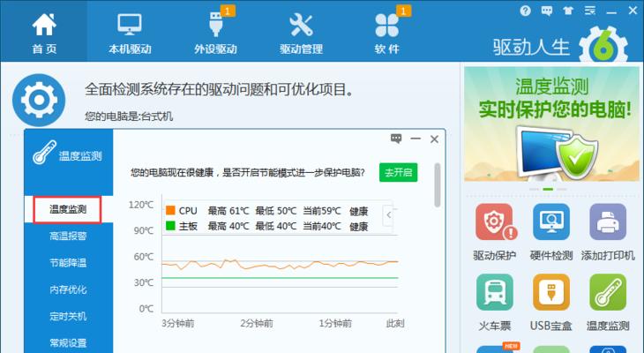This screenshot has height=353, width=644.
Task: Click the temperature panel feedback icon
Action: 396,139
